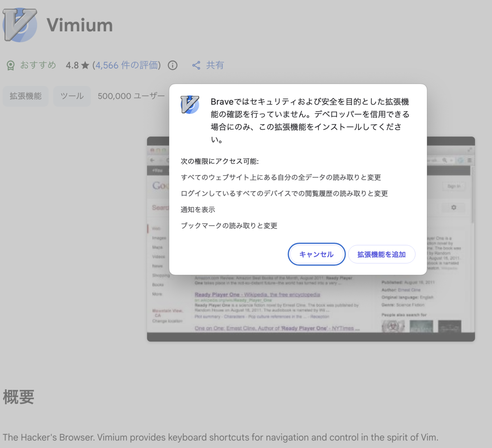Click the 通知を表示 permission line
Viewport: 492px width, 448px height.
click(198, 209)
